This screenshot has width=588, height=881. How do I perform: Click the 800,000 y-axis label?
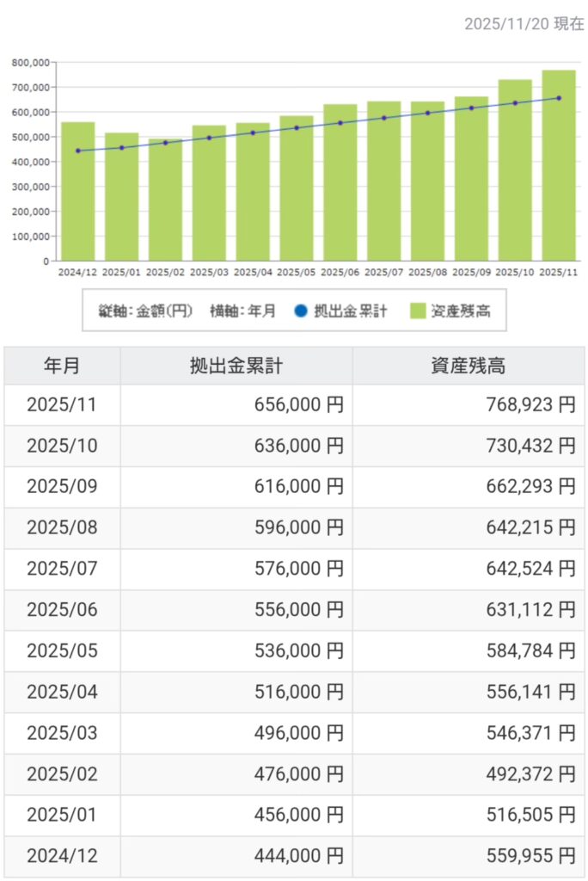coord(30,63)
